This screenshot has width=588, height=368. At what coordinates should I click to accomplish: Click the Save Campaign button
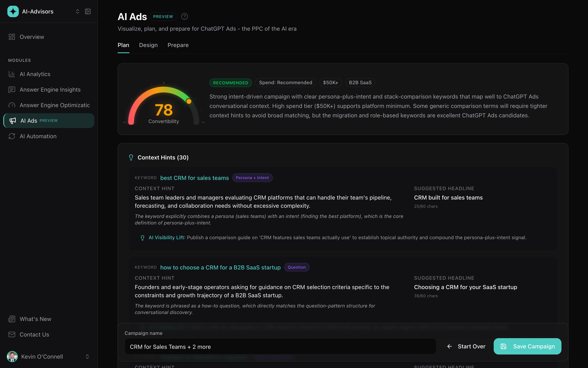point(528,346)
